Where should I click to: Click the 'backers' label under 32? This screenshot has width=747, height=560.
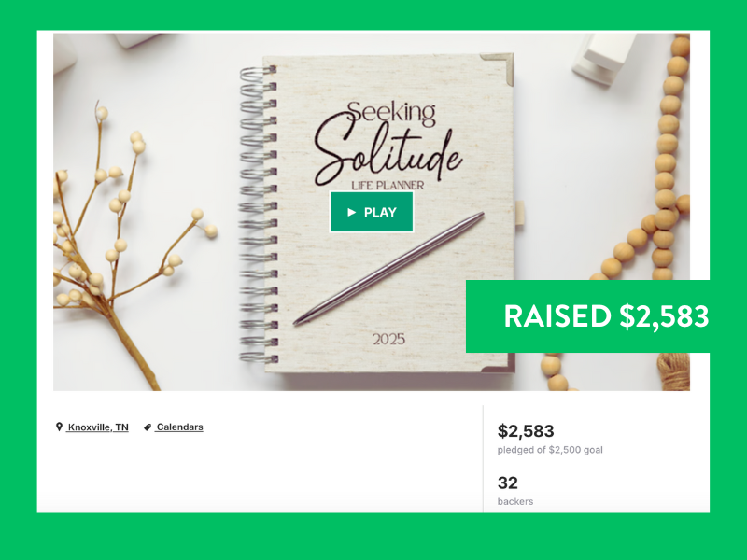tap(515, 501)
